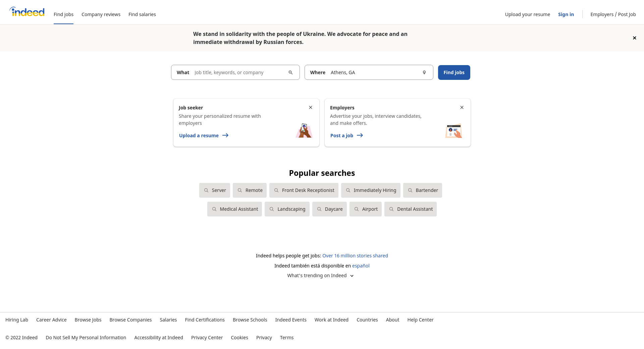Click the Sign in link
This screenshot has width=644, height=349.
coord(566,14)
